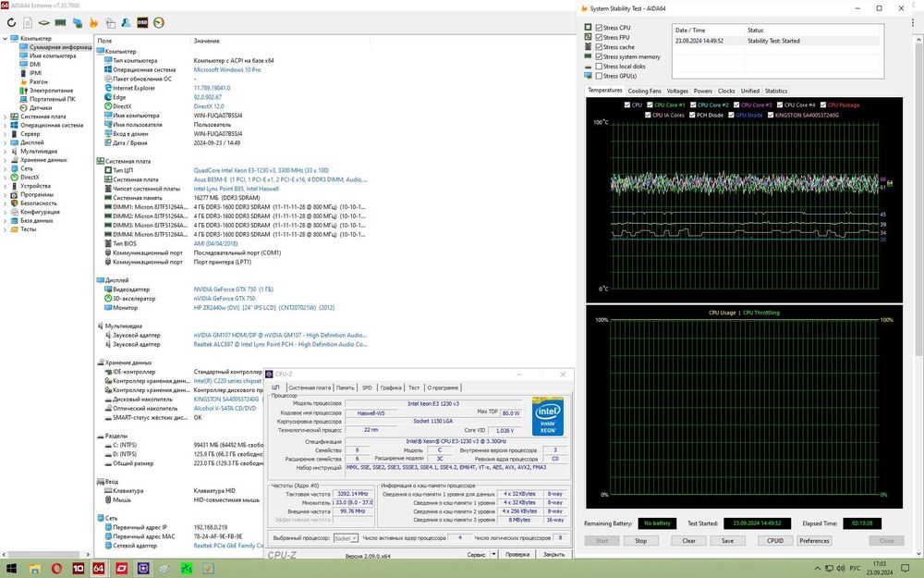Toggle Stress system memory checkbox
The height and width of the screenshot is (578, 924).
pyautogui.click(x=599, y=56)
